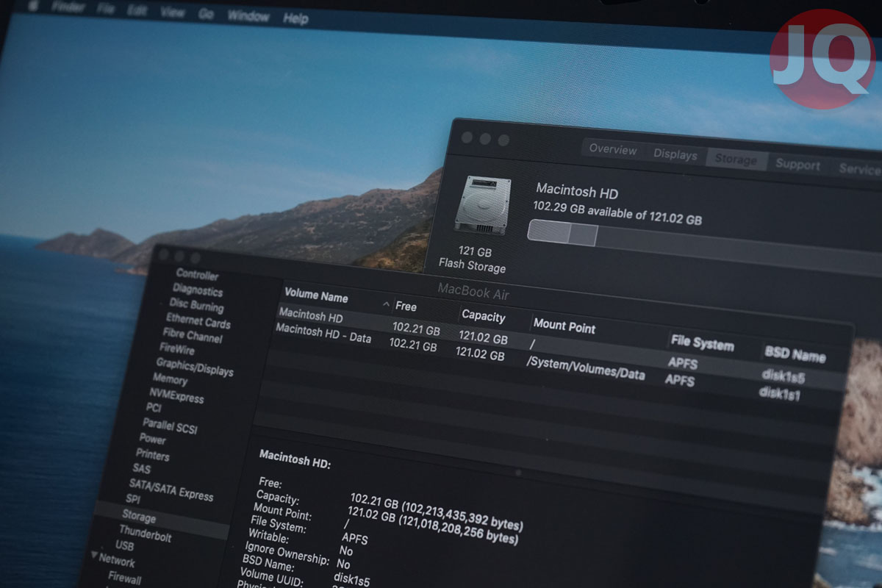Select Printers in the sidebar
The height and width of the screenshot is (588, 882).
pyautogui.click(x=153, y=454)
